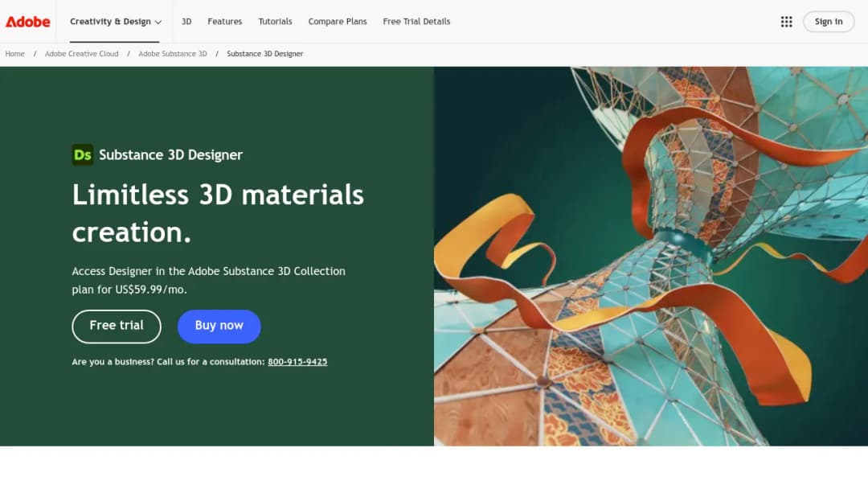This screenshot has width=868, height=489.
Task: Click the hero 3D ribbon artwork image
Action: tap(651, 257)
